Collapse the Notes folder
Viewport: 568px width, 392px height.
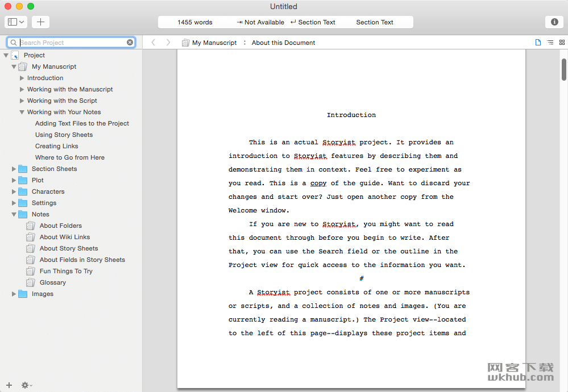tap(14, 214)
